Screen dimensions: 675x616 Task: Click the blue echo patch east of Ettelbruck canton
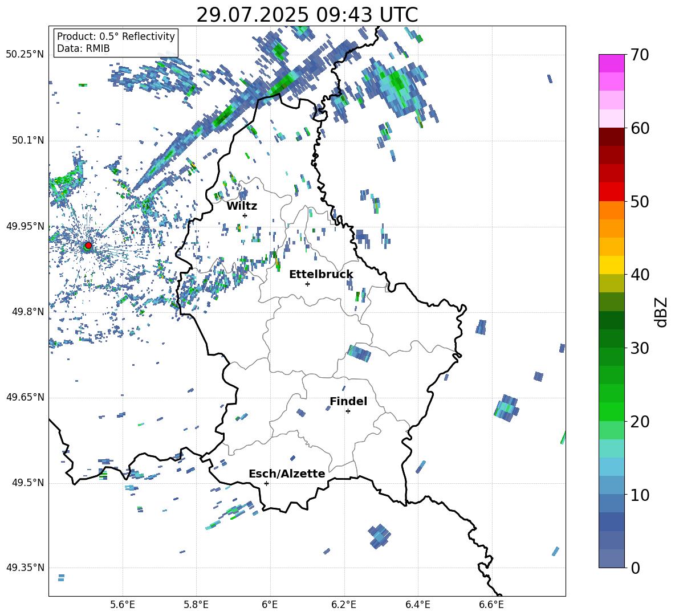pos(359,353)
